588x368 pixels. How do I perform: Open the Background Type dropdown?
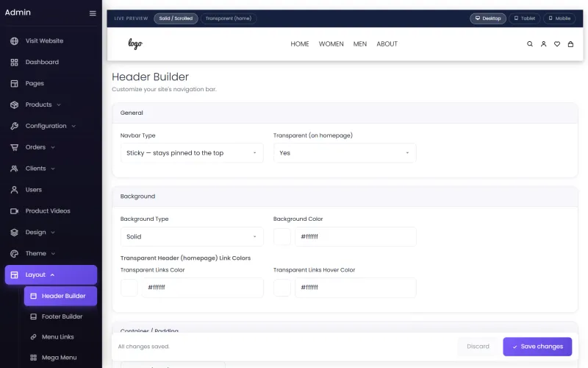(x=192, y=236)
